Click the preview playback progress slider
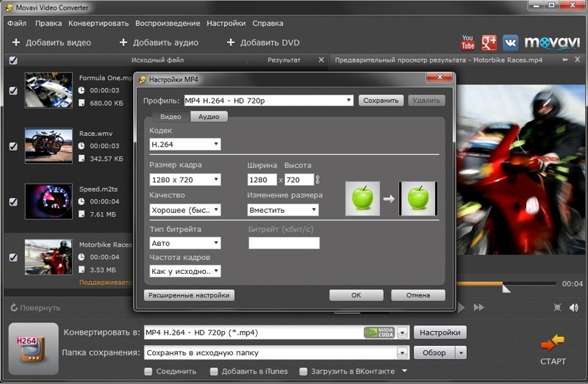 (x=506, y=283)
